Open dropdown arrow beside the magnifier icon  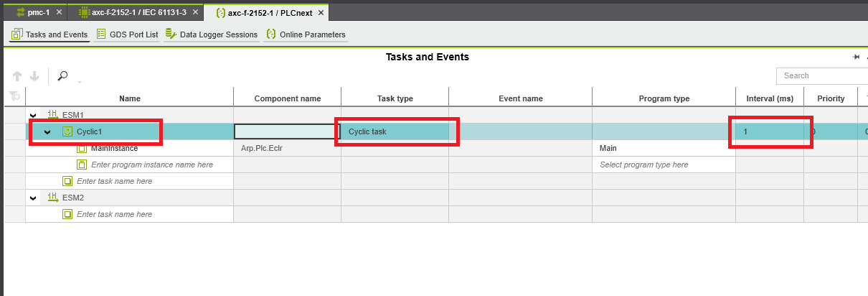[x=78, y=80]
